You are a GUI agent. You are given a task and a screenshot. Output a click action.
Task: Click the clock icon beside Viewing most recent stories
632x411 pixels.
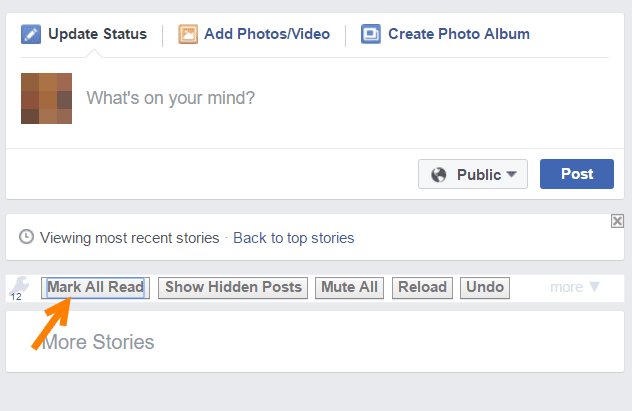27,237
